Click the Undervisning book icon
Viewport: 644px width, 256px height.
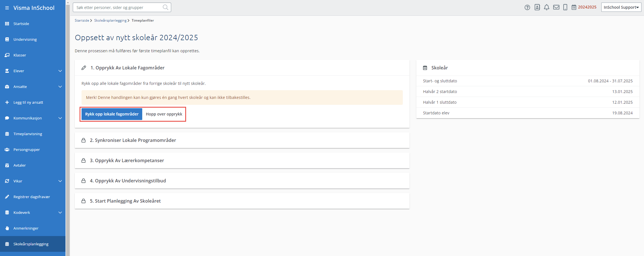click(7, 39)
